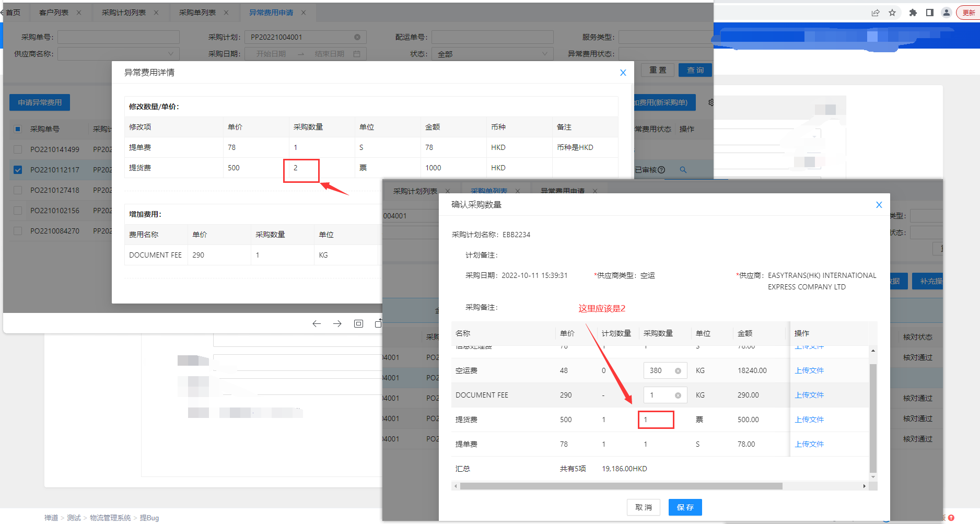This screenshot has width=980, height=524.
Task: Clear the 采购计划 field with its clear icon
Action: (357, 37)
